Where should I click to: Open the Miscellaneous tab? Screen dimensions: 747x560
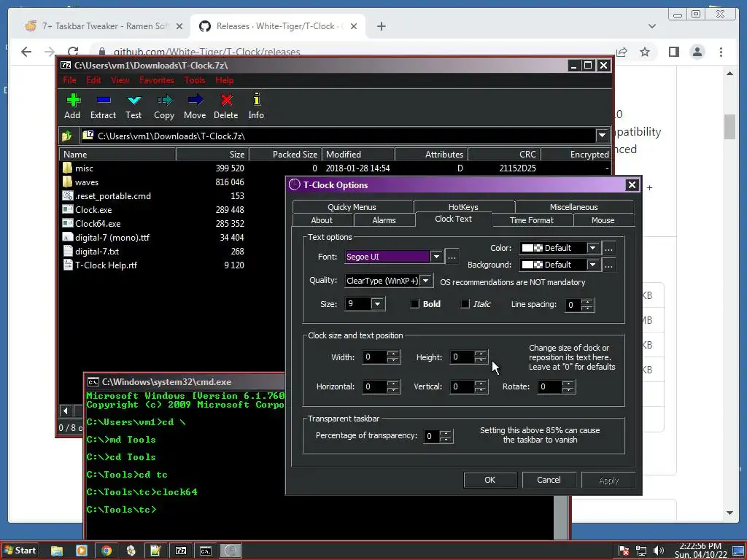pos(573,206)
